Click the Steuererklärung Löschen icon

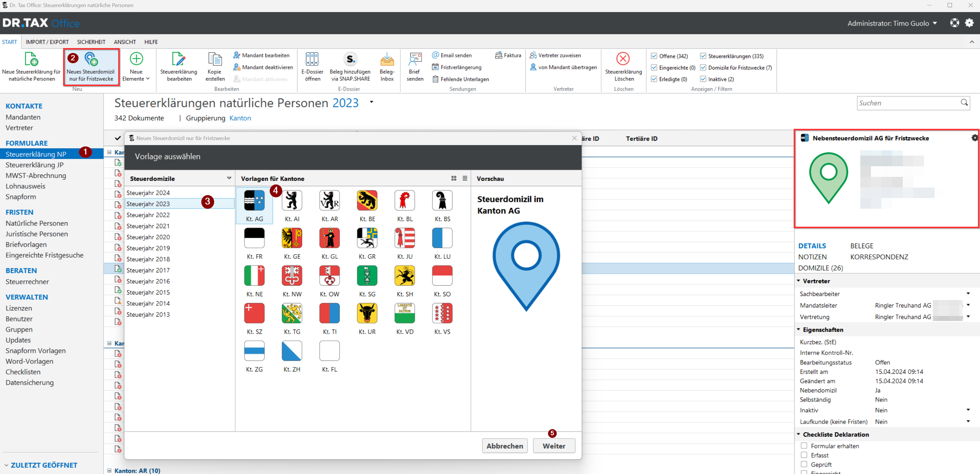(623, 59)
